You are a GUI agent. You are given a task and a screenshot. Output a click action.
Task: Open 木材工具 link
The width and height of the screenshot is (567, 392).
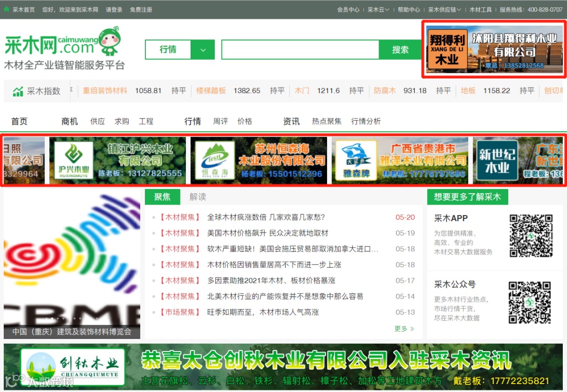point(480,10)
